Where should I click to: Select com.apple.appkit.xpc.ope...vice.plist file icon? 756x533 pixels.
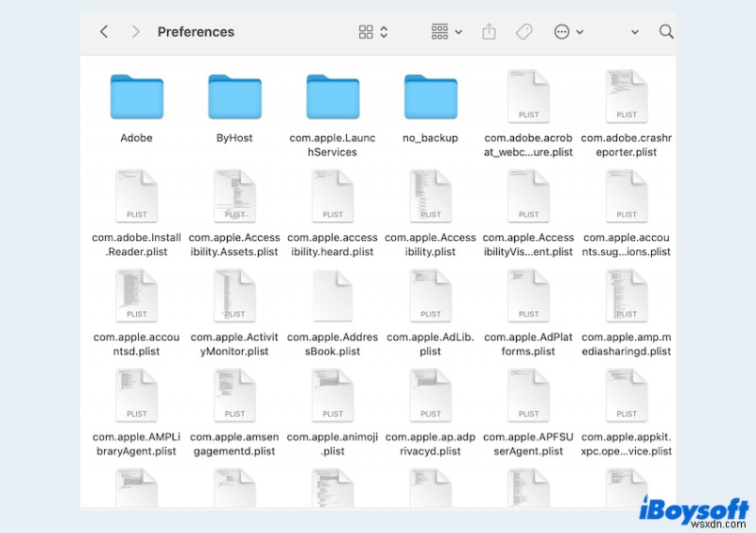coord(627,396)
